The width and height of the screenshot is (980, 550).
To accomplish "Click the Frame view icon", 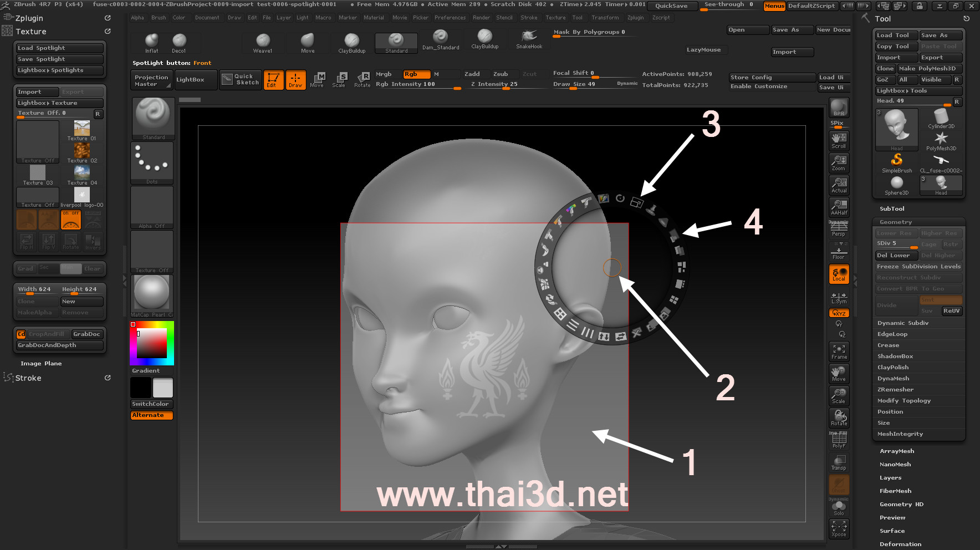I will 839,352.
